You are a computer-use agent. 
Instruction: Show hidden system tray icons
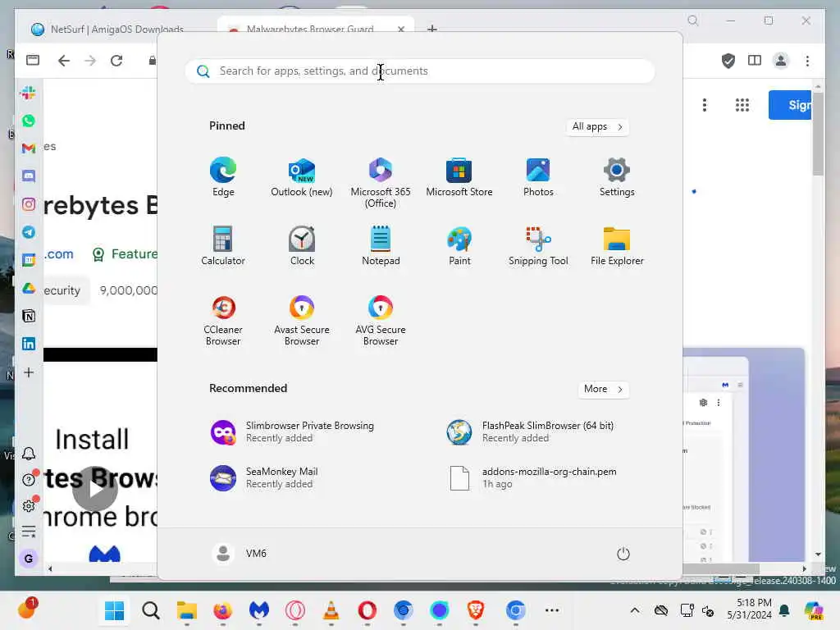pyautogui.click(x=635, y=610)
